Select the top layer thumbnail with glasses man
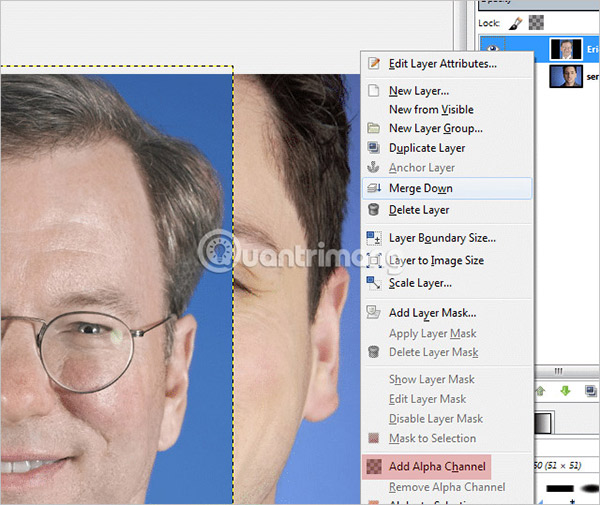This screenshot has height=505, width=600. click(x=566, y=49)
